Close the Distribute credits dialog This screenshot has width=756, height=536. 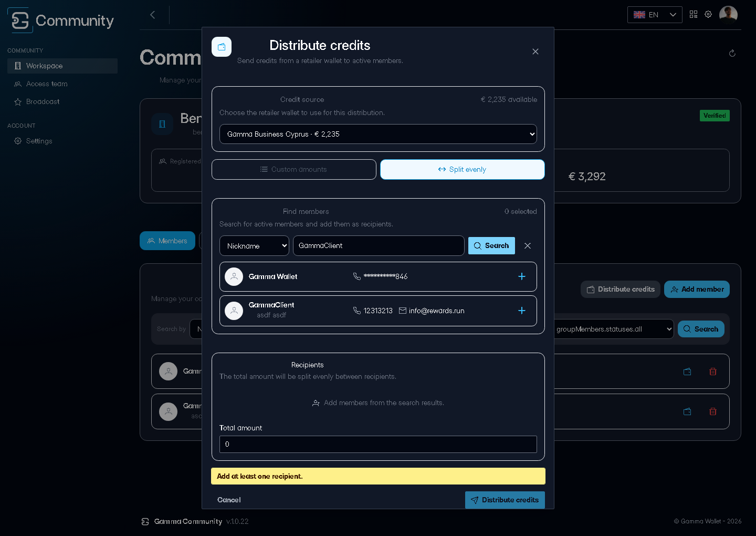[535, 51]
